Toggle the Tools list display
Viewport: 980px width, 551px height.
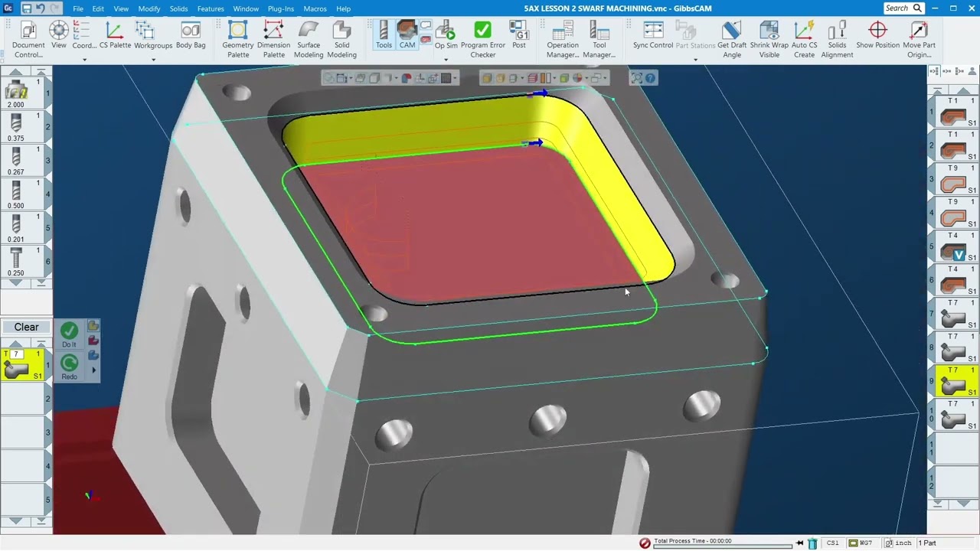coord(384,35)
